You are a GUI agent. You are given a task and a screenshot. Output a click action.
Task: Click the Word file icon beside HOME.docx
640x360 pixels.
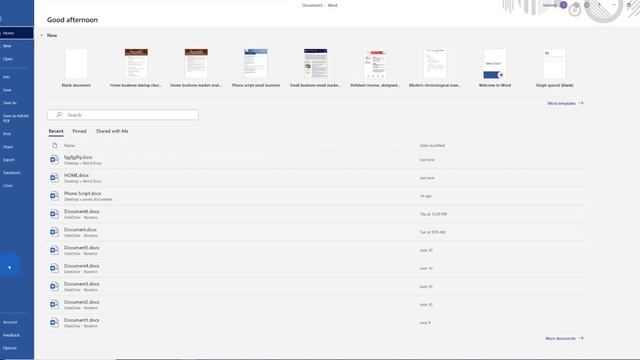[54, 178]
